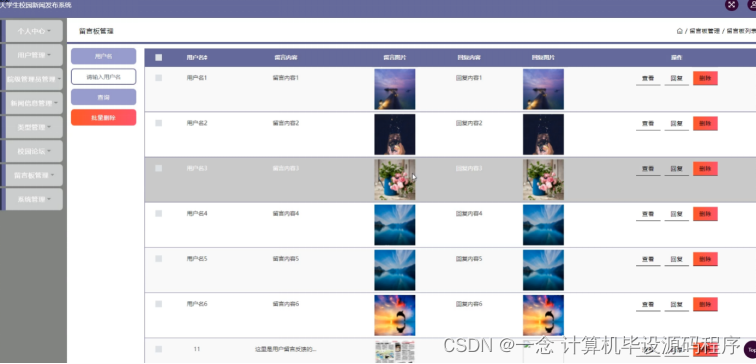Go to home via breadcrumb house icon
Image resolution: width=756 pixels, height=364 pixels.
(x=679, y=31)
